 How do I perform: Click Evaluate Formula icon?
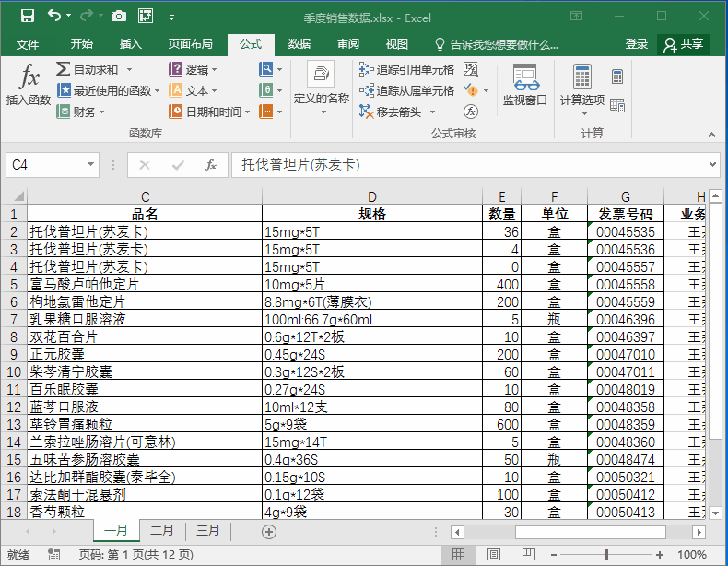pos(470,112)
